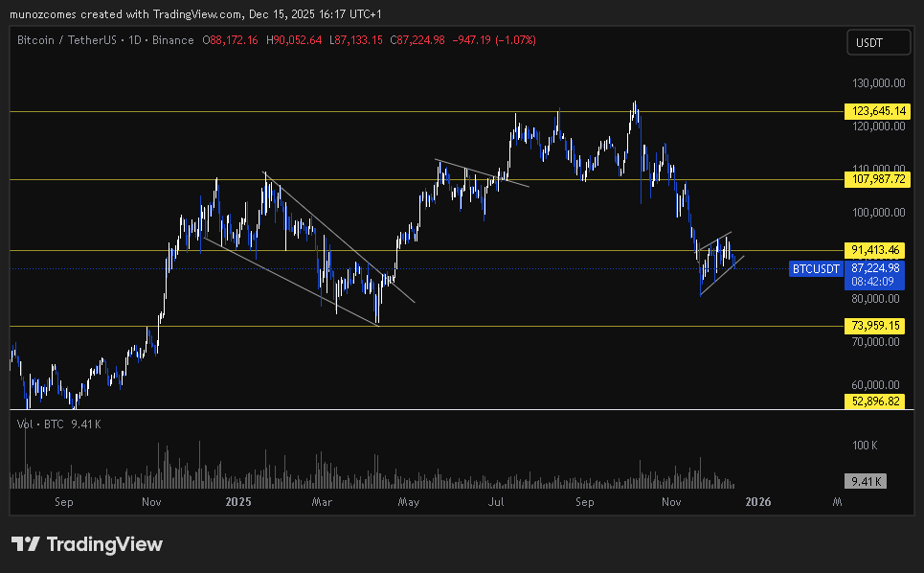Click the 120,000.00 price axis label
Viewport: 924px width, 573px height.
click(x=878, y=126)
